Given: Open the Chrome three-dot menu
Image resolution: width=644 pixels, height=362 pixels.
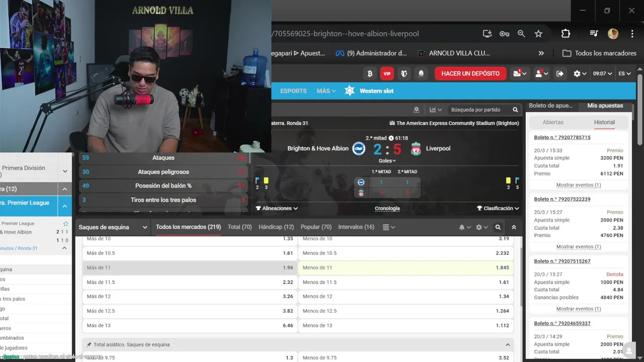Looking at the screenshot, I should [632, 34].
